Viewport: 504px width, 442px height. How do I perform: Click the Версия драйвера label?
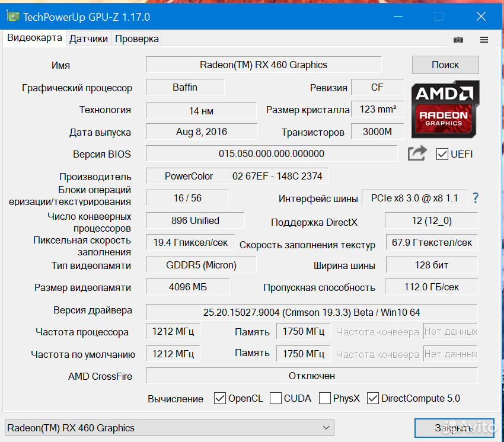point(92,310)
